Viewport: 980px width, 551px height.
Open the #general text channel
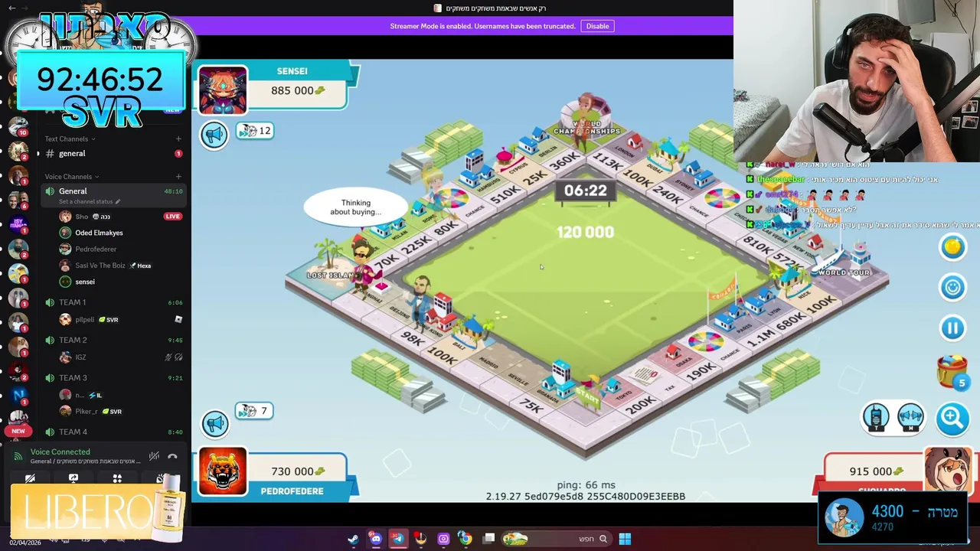113,154
